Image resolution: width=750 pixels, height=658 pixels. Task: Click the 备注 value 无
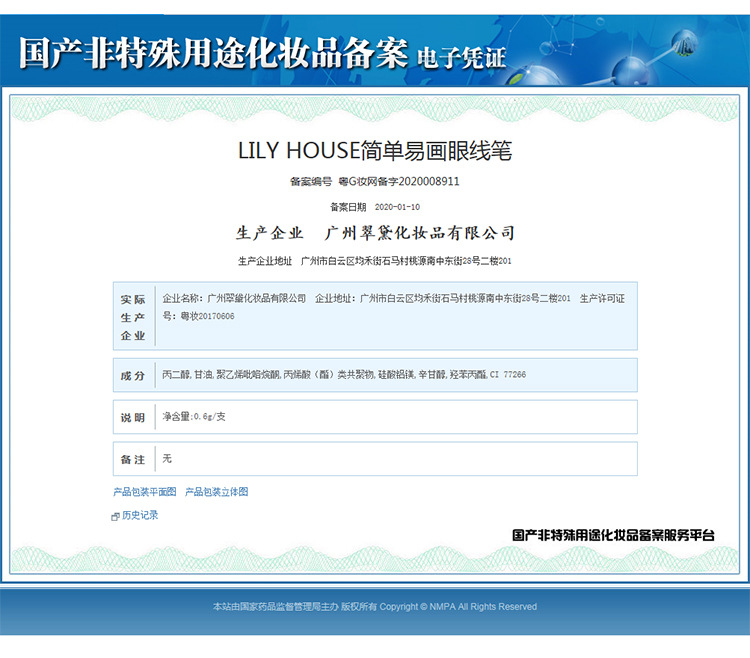pyautogui.click(x=166, y=459)
